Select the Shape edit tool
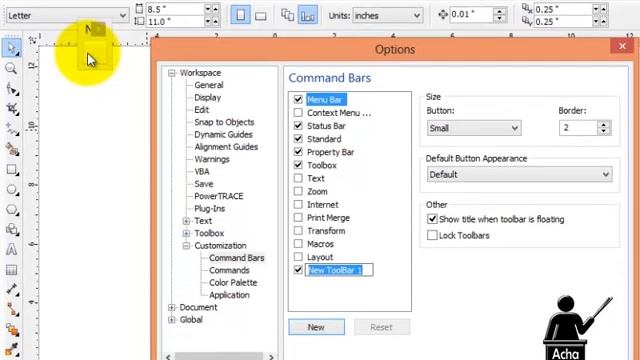This screenshot has width=640, height=360. pos(12,89)
